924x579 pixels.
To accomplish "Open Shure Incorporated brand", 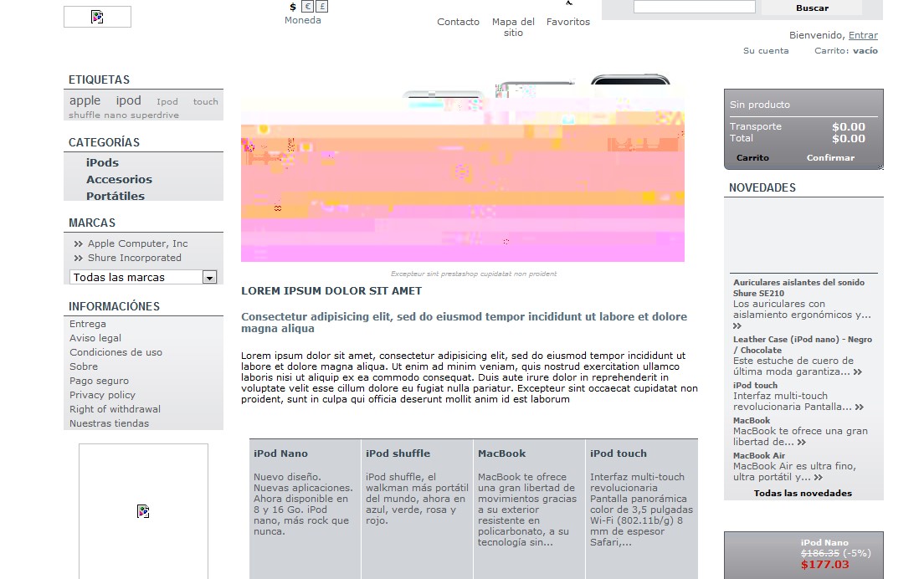I will 135,258.
